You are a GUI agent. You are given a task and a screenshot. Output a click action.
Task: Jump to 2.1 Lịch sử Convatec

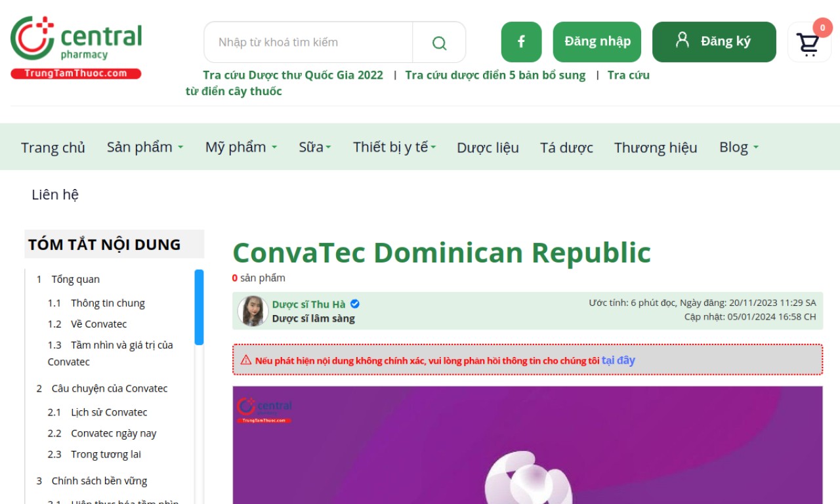pyautogui.click(x=98, y=412)
